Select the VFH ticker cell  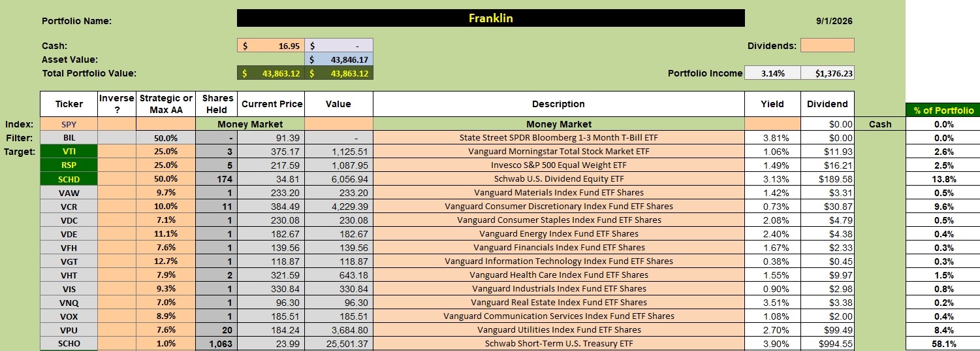[69, 248]
